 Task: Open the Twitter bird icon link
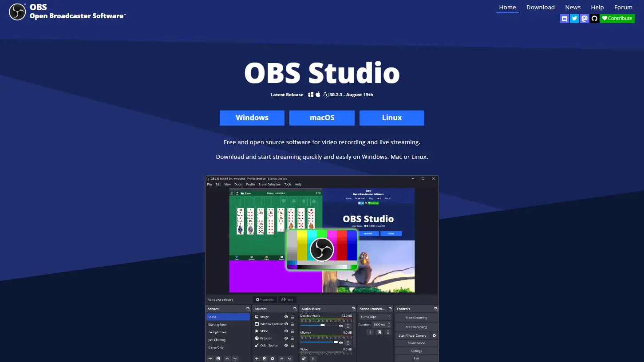tap(574, 19)
